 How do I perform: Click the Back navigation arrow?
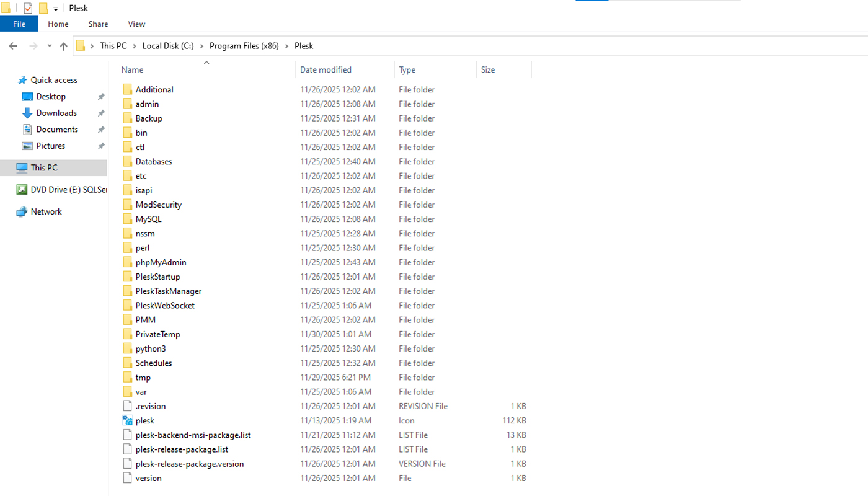tap(13, 46)
